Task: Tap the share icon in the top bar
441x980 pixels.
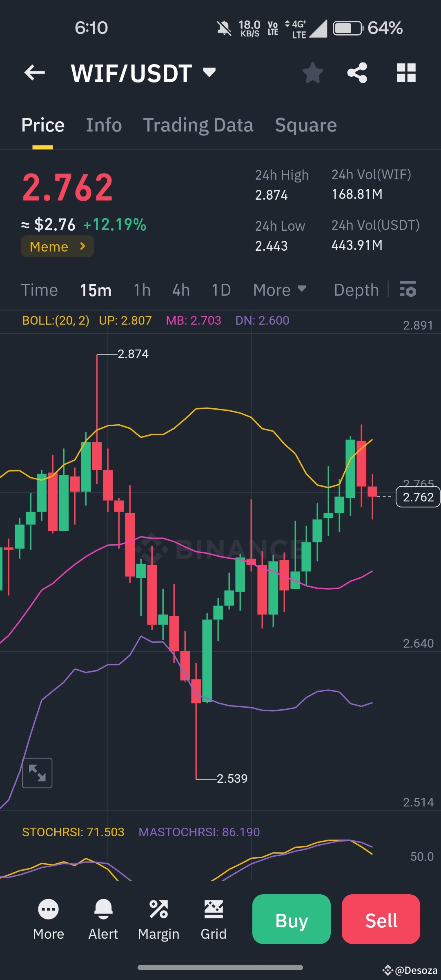Action: 357,73
